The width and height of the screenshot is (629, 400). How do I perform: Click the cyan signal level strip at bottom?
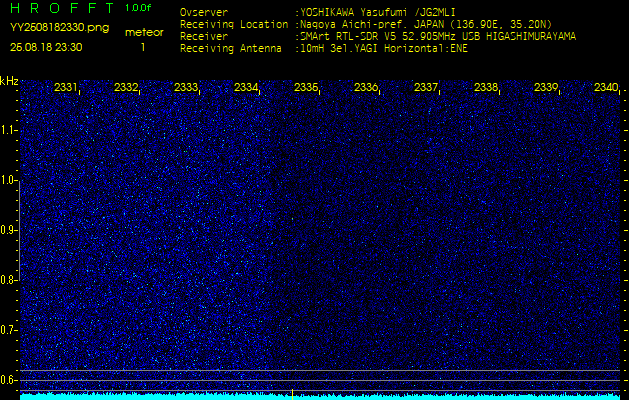point(320,396)
